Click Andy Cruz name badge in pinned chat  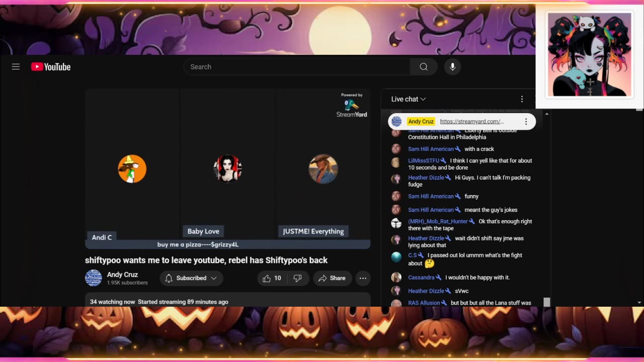click(421, 122)
